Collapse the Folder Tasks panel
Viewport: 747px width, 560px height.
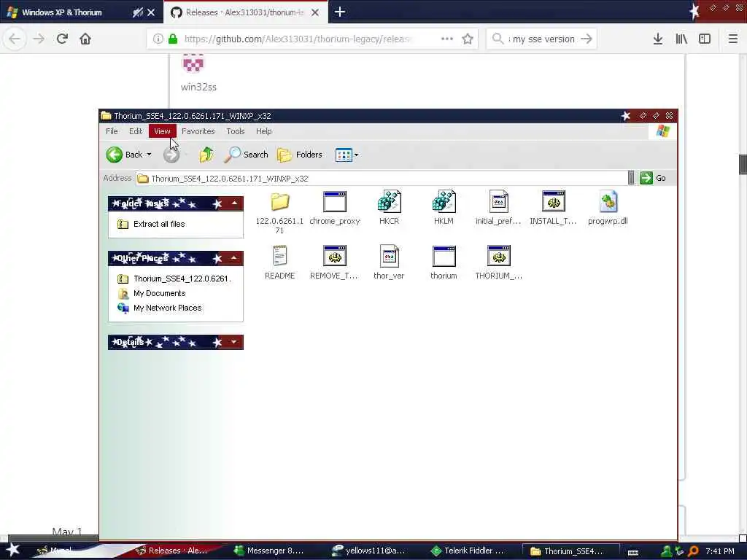[x=234, y=203]
